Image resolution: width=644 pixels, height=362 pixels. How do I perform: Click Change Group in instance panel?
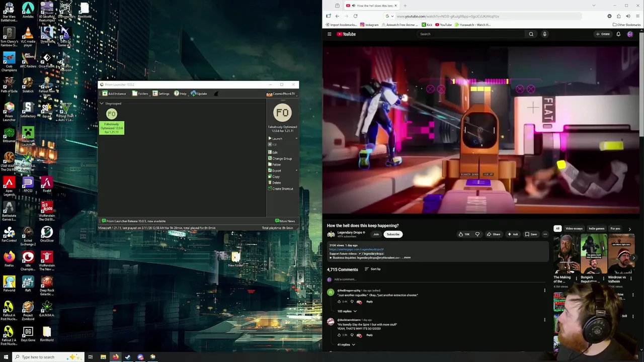pos(280,158)
